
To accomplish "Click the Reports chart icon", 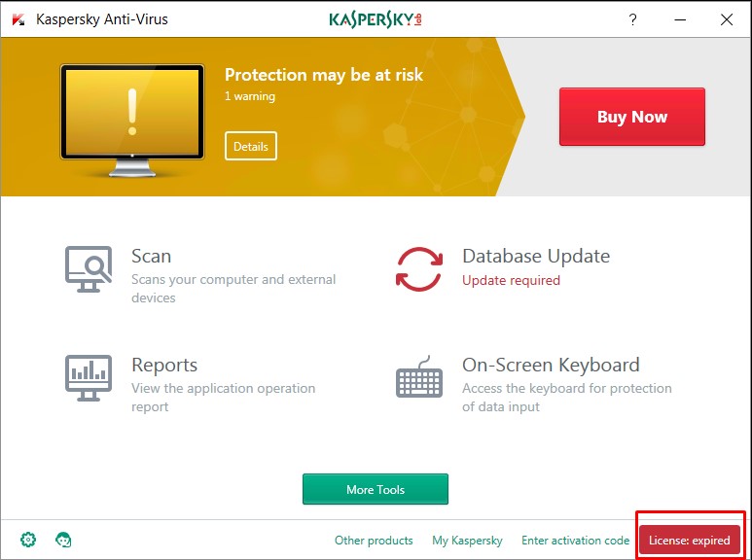I will click(89, 378).
